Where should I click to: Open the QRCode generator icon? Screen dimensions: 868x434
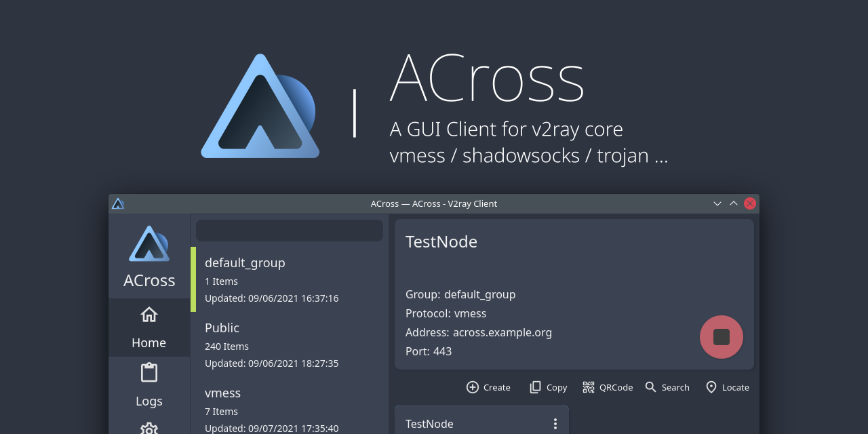tap(589, 387)
